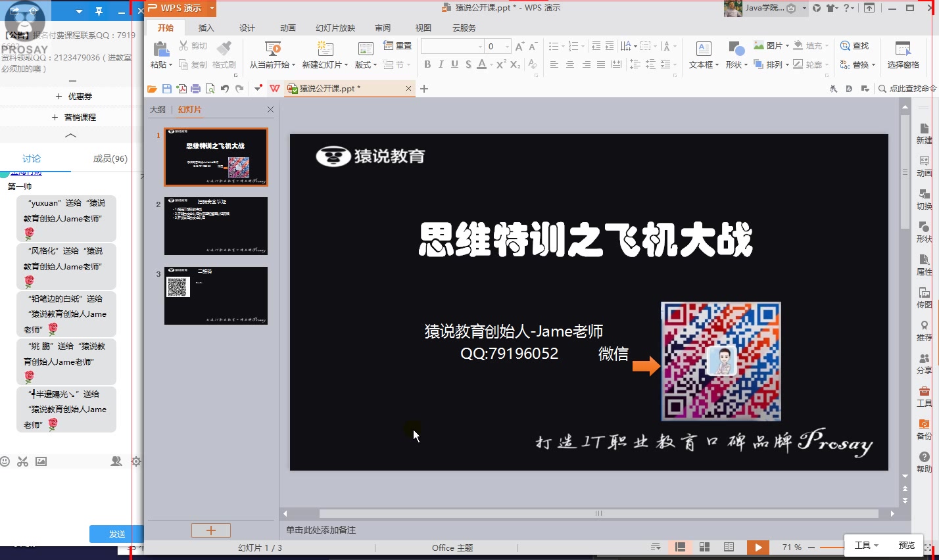Open a new document tab with plus
Image resolution: width=939 pixels, height=560 pixels.
click(x=424, y=89)
